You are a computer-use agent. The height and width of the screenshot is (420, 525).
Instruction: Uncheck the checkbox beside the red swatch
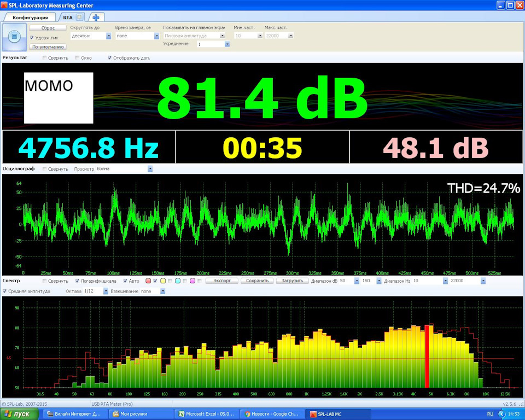(155, 281)
